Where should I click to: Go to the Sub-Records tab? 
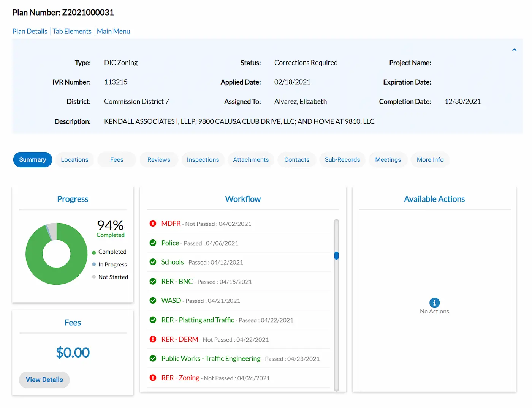click(x=342, y=160)
